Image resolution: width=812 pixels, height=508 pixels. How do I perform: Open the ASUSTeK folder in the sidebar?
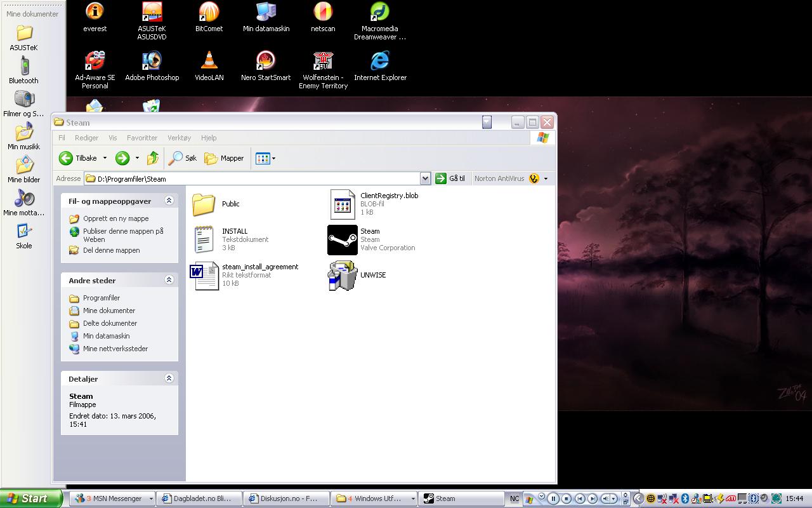pyautogui.click(x=24, y=37)
